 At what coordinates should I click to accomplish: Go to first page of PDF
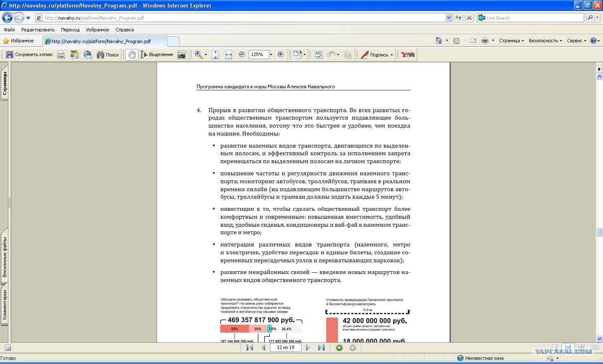tap(250, 348)
